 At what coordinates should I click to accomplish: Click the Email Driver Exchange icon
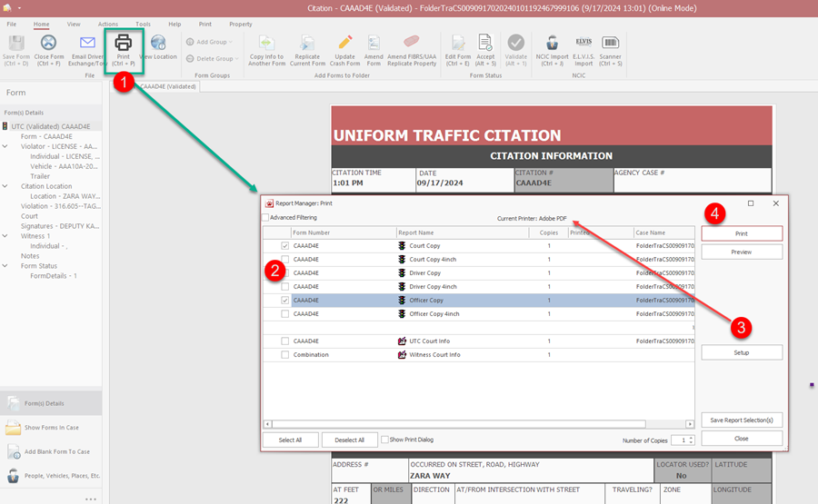[87, 43]
